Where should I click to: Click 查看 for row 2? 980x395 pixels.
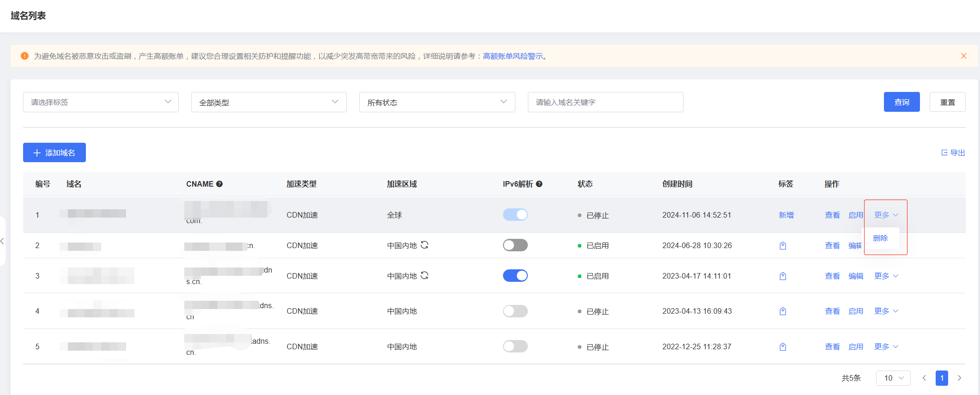pos(832,245)
